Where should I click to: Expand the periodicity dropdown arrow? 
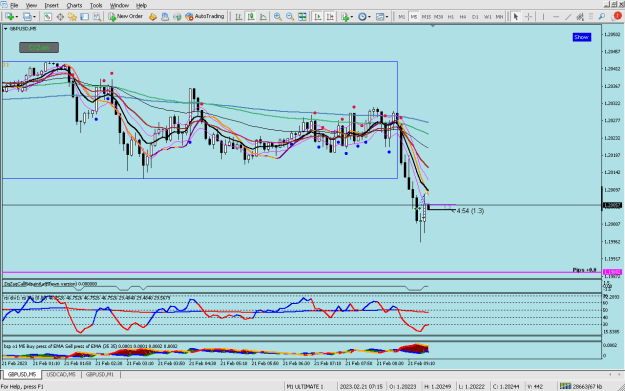(x=369, y=17)
